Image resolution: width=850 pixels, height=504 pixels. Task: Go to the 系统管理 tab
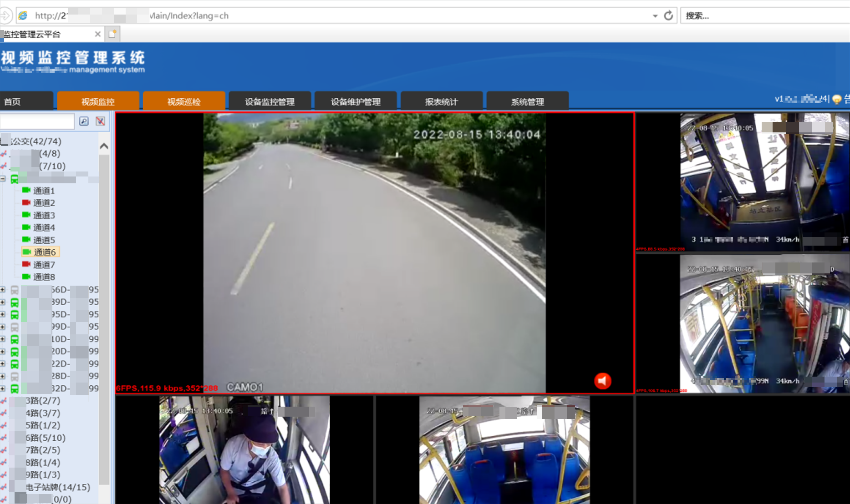coord(527,101)
